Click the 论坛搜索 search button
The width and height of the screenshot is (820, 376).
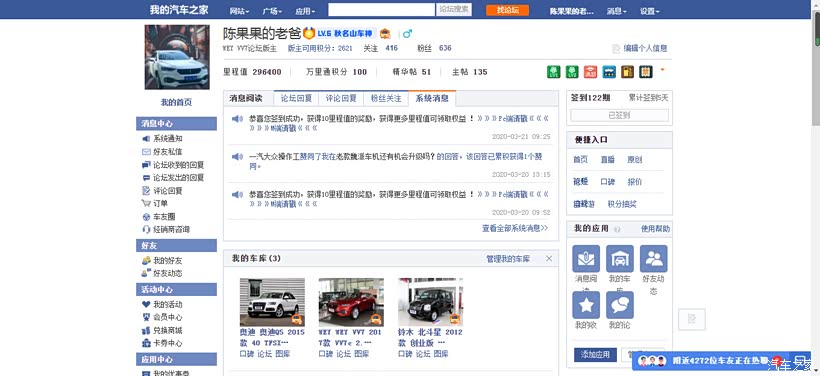tap(454, 9)
